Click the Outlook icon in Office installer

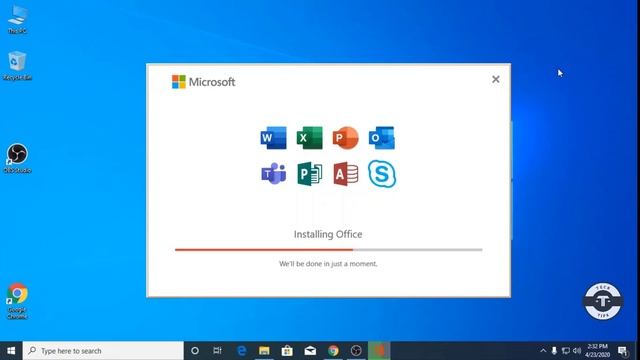pyautogui.click(x=382, y=138)
